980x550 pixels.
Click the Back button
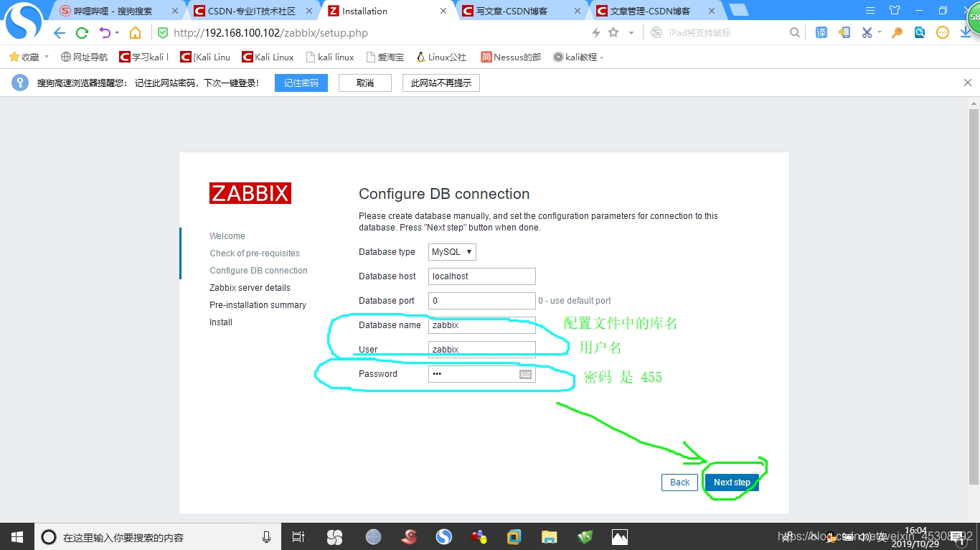[x=680, y=483]
